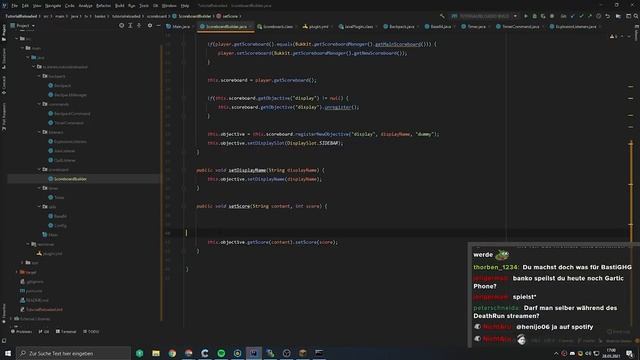Select BackpackManager class in project tree
Screen dimensions: 640x360
point(67,95)
